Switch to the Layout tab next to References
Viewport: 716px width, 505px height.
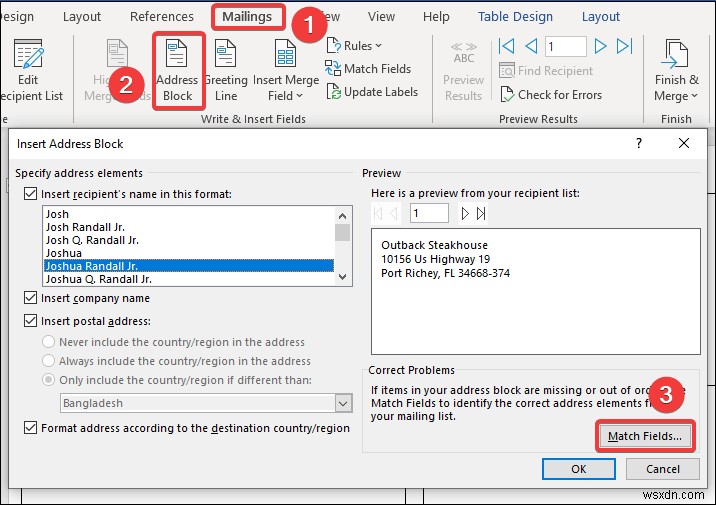[x=82, y=17]
